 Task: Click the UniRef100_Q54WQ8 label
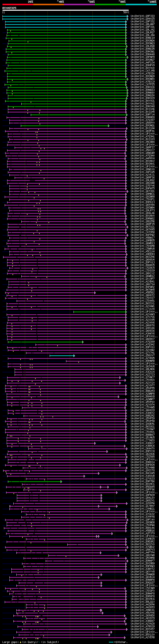(x=143, y=575)
